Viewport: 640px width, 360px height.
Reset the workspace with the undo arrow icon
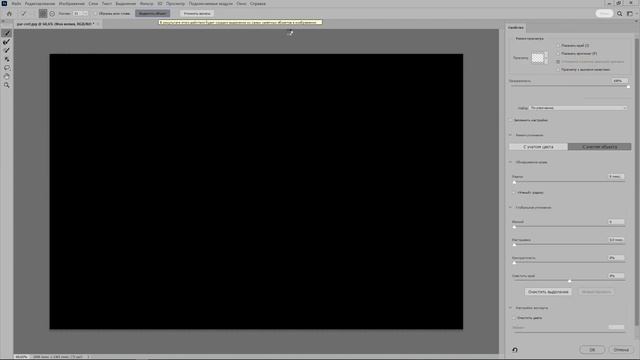tap(515, 350)
